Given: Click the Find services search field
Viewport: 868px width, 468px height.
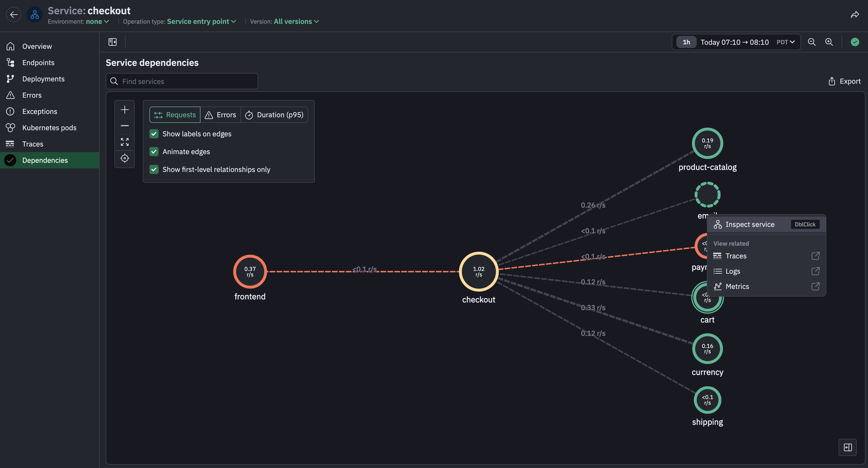Looking at the screenshot, I should [182, 81].
